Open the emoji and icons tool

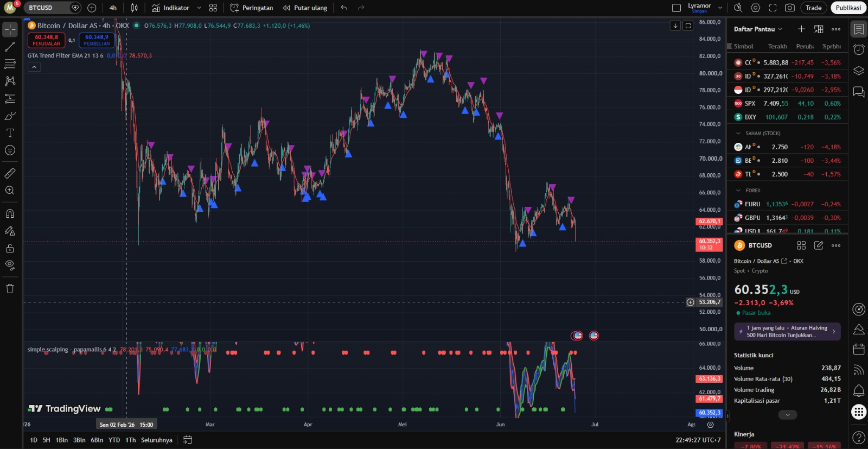point(10,150)
